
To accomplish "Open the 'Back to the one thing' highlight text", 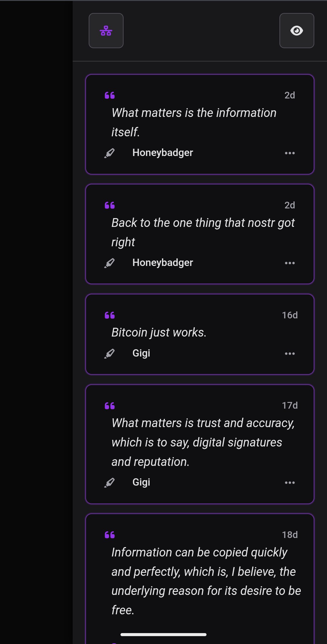I will (x=203, y=232).
